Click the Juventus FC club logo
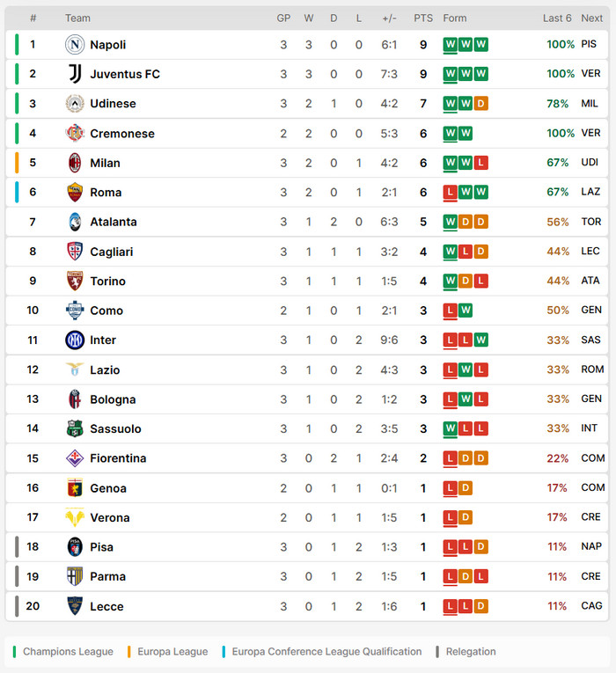The height and width of the screenshot is (673, 616). pos(75,74)
